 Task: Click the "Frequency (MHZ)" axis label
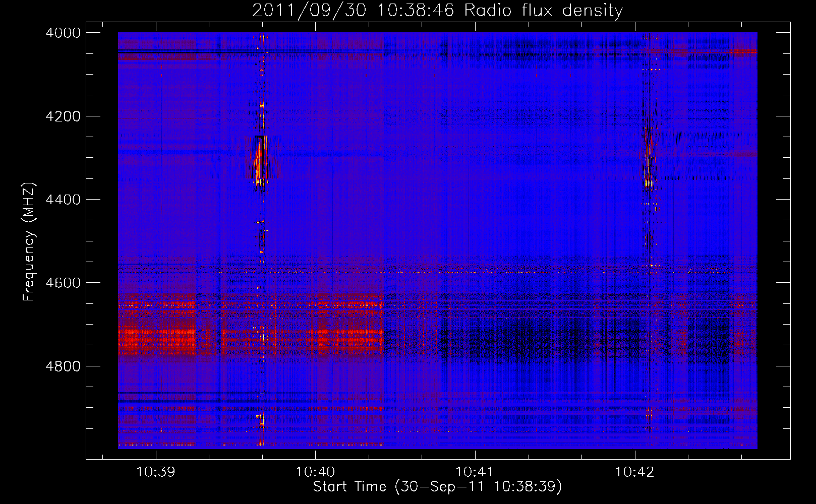[x=29, y=242]
